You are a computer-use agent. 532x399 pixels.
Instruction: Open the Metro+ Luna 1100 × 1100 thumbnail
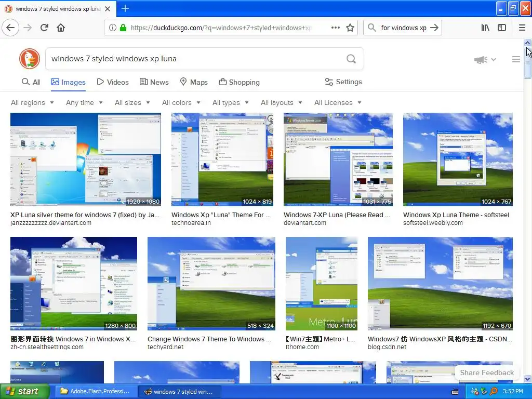(x=322, y=284)
